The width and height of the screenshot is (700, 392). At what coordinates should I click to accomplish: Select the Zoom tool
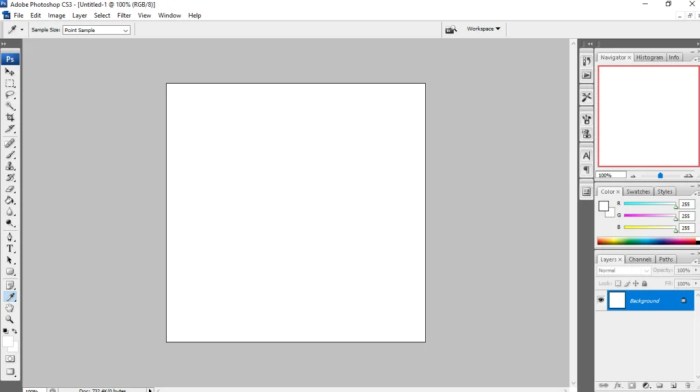(10, 320)
